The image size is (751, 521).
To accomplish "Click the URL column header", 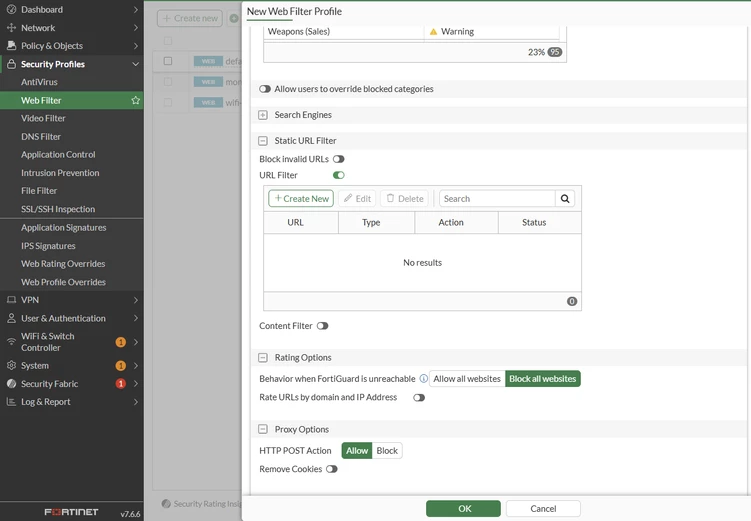I will tap(301, 223).
